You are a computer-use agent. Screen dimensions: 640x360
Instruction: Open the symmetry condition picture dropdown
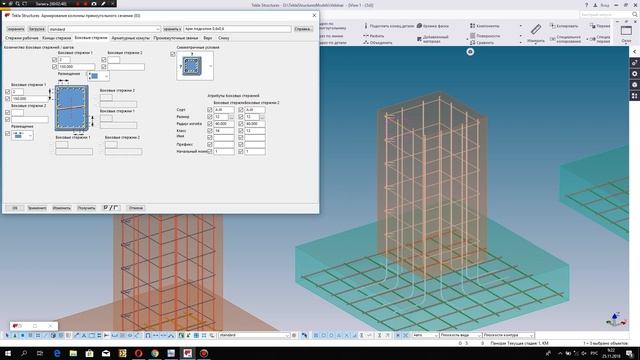click(195, 66)
